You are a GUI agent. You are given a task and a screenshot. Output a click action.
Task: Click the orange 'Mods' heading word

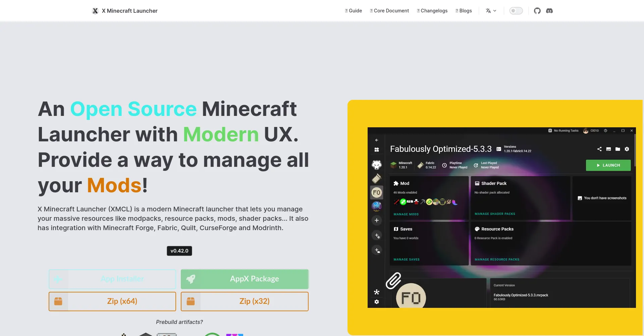(114, 186)
